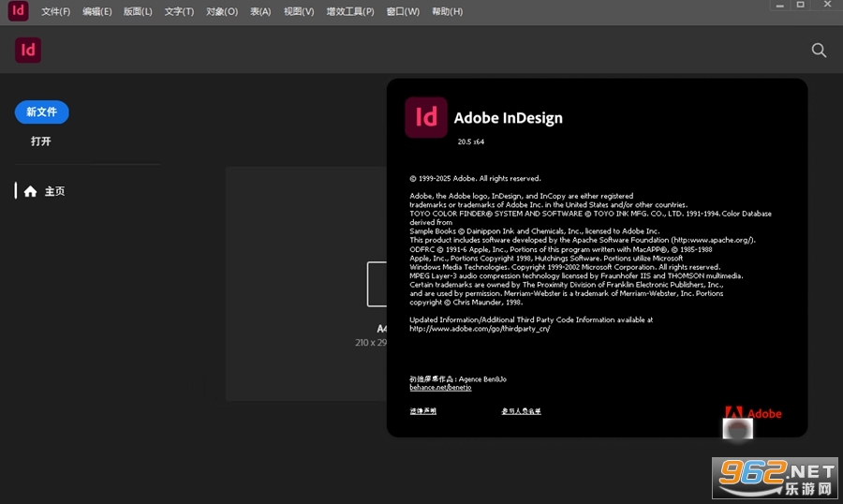Viewport: 843px width, 504px height.
Task: Open the 帮助(H) menu
Action: click(x=448, y=11)
